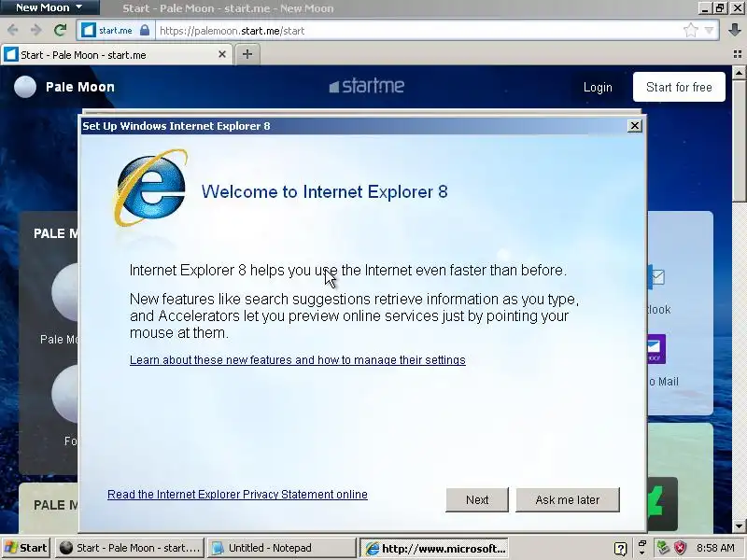This screenshot has height=560, width=747.
Task: Click the red security shield tray icon
Action: coord(680,548)
